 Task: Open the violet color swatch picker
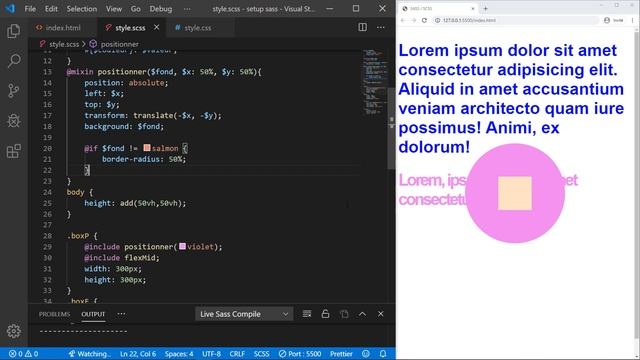(182, 246)
